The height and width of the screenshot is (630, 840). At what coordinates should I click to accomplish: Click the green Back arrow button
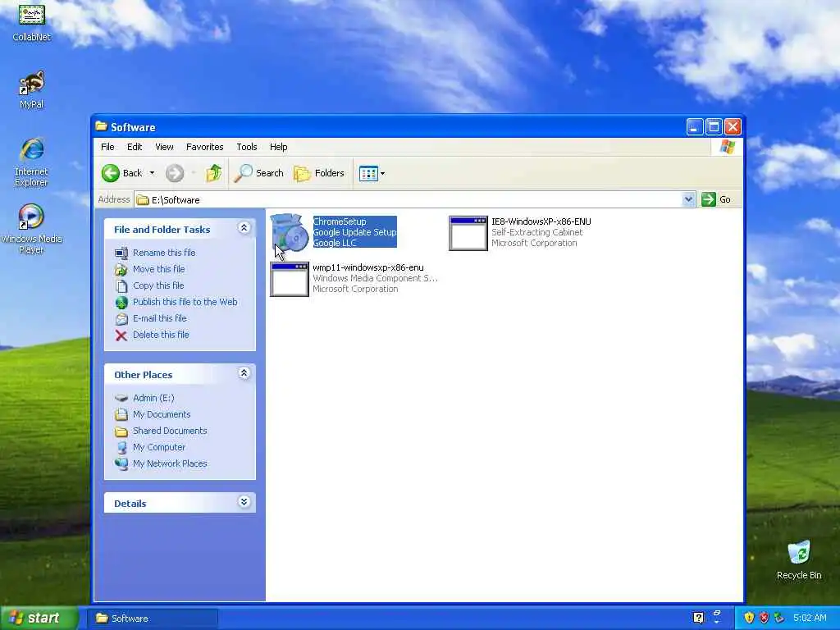tap(111, 173)
